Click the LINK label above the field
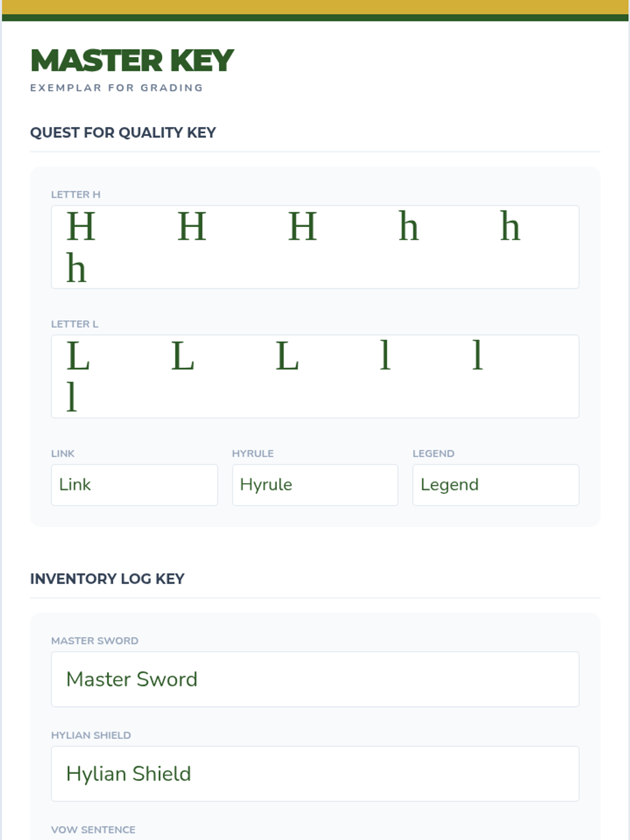Screen dimensions: 630x840 (x=63, y=454)
